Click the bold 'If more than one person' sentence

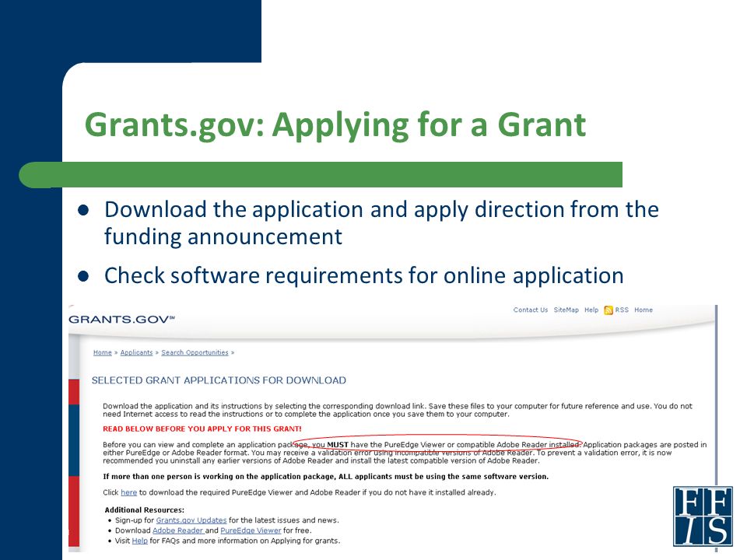point(326,477)
